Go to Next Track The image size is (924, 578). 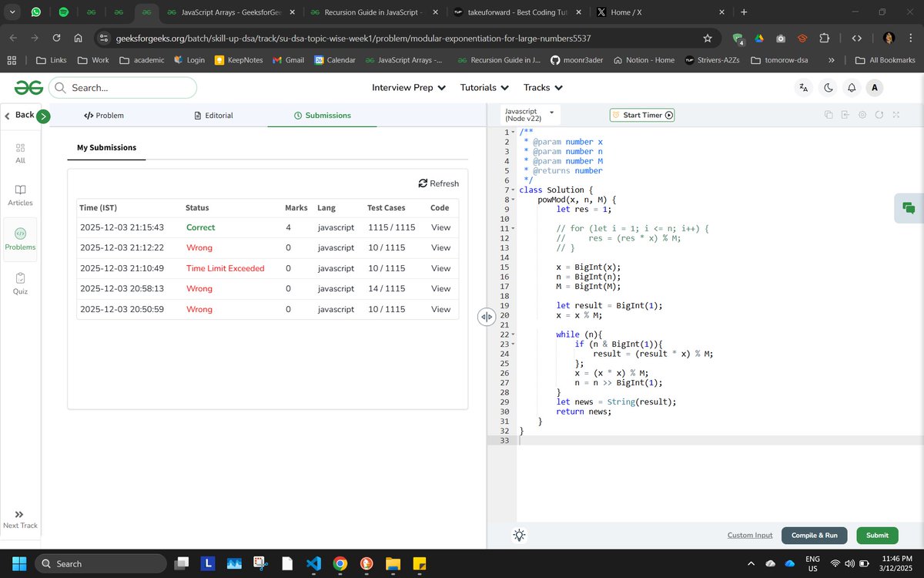point(20,519)
